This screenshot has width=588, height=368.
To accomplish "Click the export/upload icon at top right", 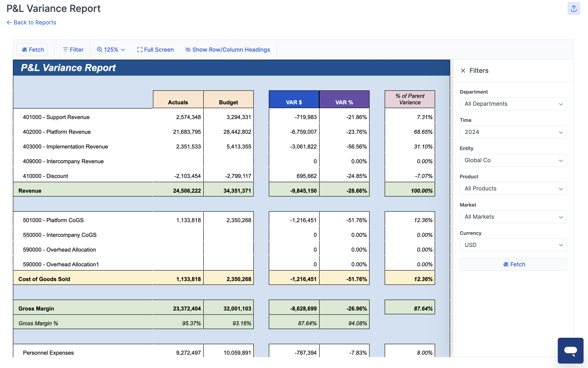I will pos(574,8).
